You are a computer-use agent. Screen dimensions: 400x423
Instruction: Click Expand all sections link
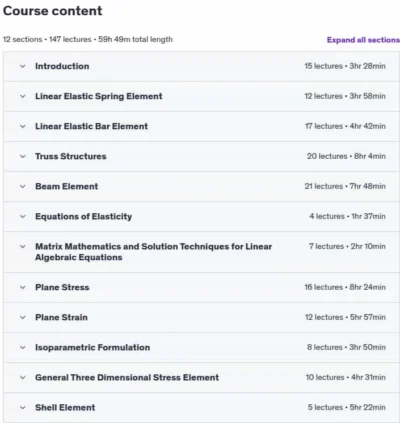click(x=363, y=40)
